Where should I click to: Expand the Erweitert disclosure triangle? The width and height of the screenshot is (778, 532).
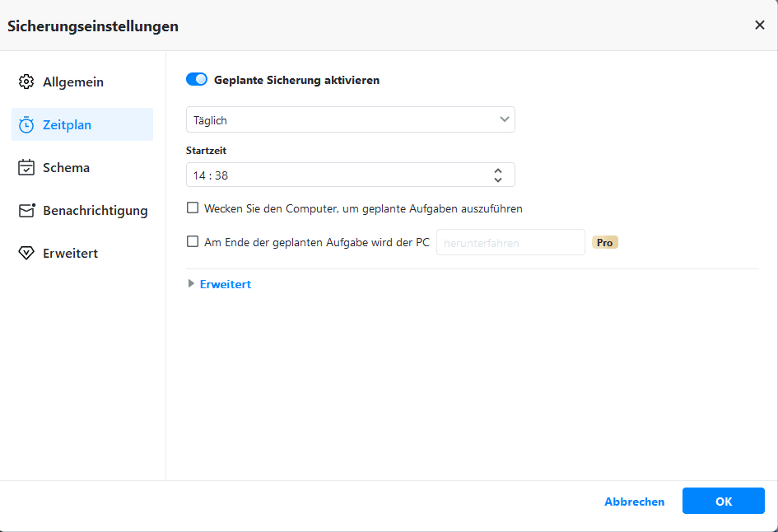click(x=192, y=284)
